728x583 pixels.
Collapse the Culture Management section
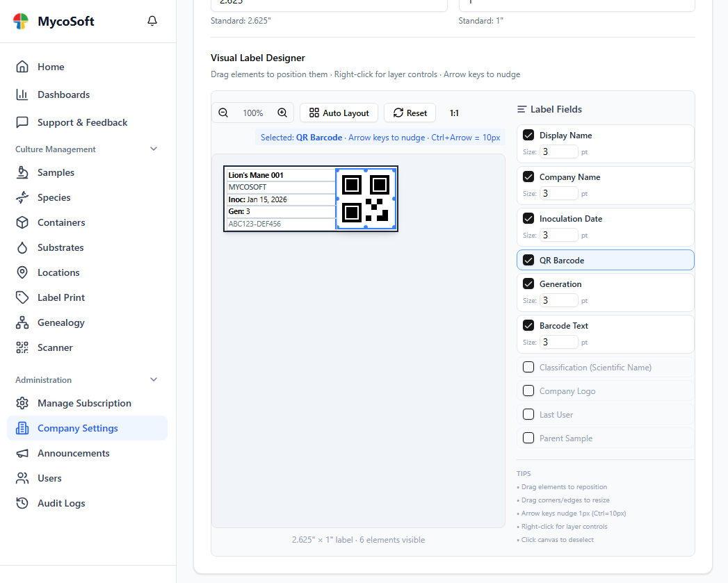click(154, 149)
